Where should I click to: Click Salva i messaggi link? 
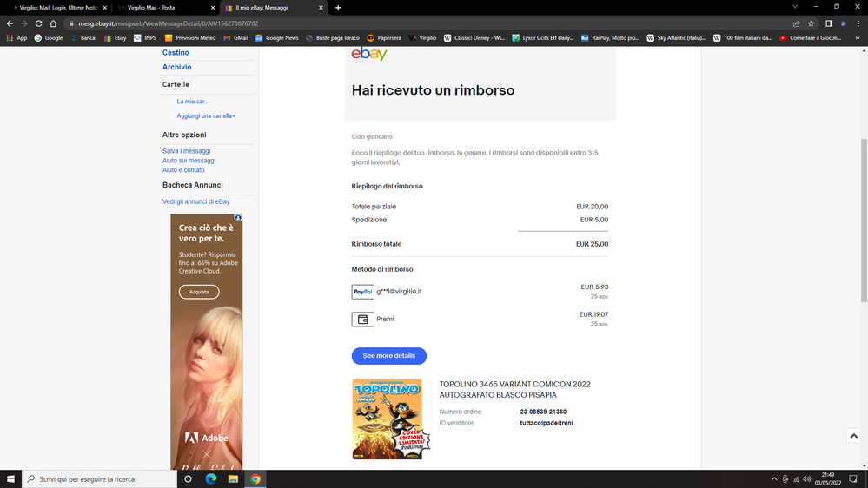[186, 151]
